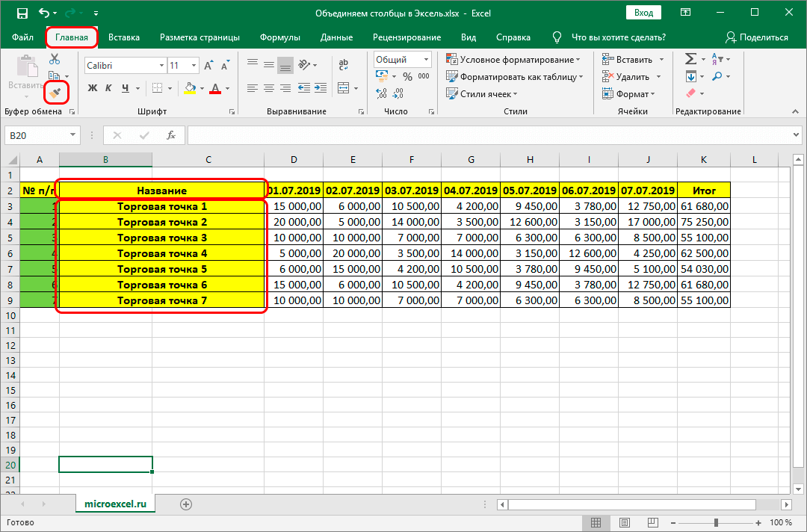This screenshot has width=807, height=532.
Task: Open the Name Box dropdown arrow
Action: click(x=72, y=135)
